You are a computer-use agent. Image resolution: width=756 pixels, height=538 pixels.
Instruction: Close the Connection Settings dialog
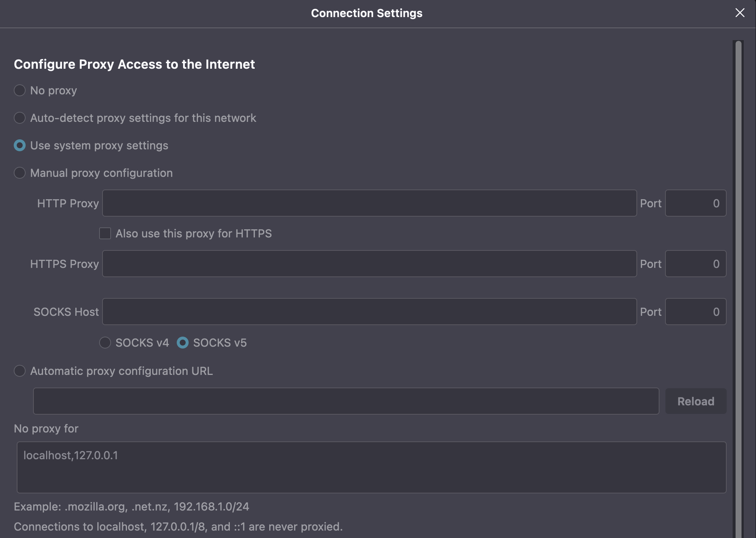click(x=740, y=13)
